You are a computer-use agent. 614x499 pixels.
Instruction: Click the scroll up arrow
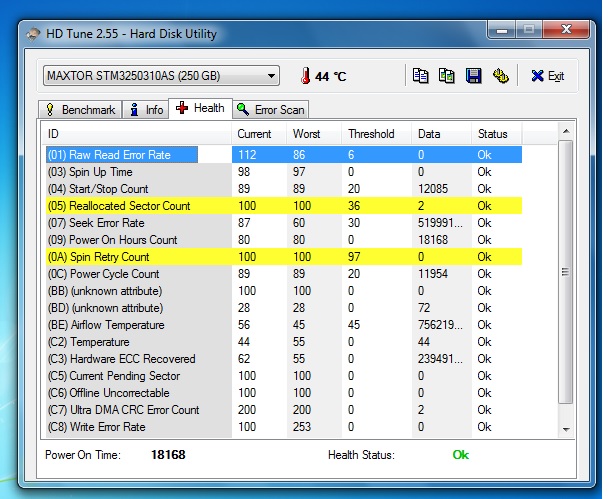click(x=566, y=131)
